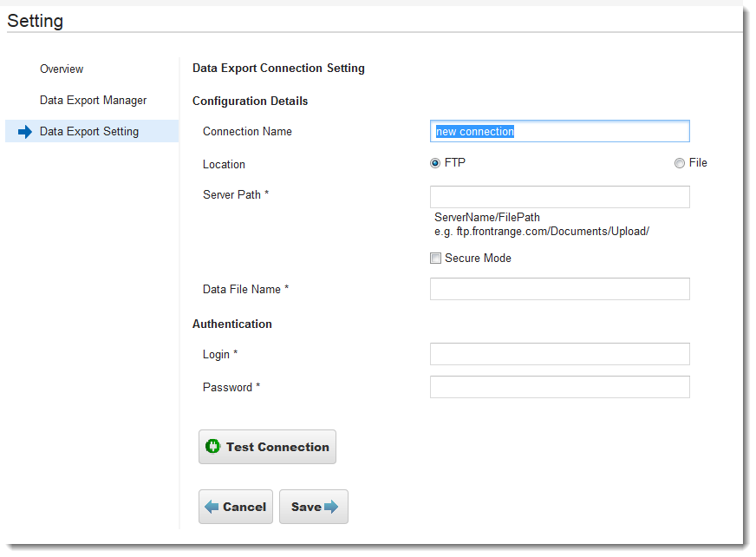Click the FTP label text
Screen dimensions: 756x557
click(x=454, y=162)
